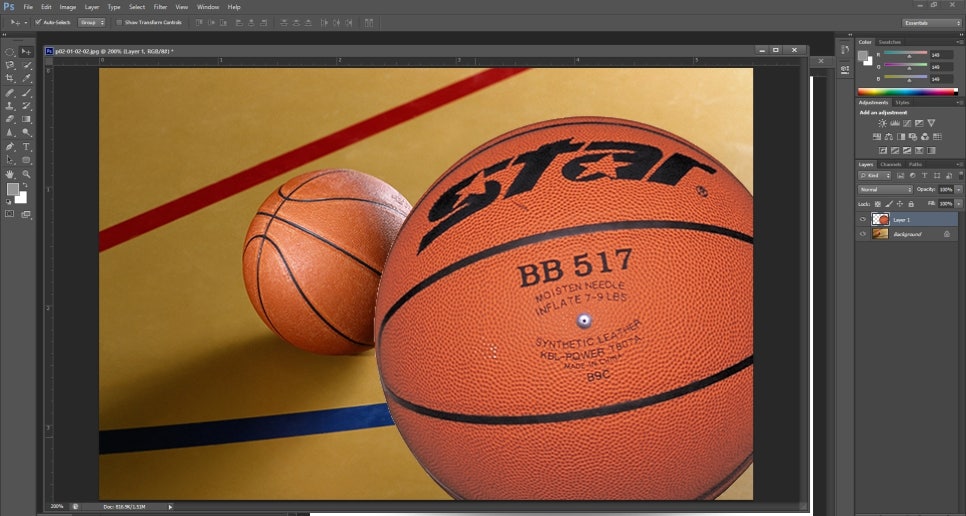
Task: Switch to the Channels tab
Action: click(891, 164)
